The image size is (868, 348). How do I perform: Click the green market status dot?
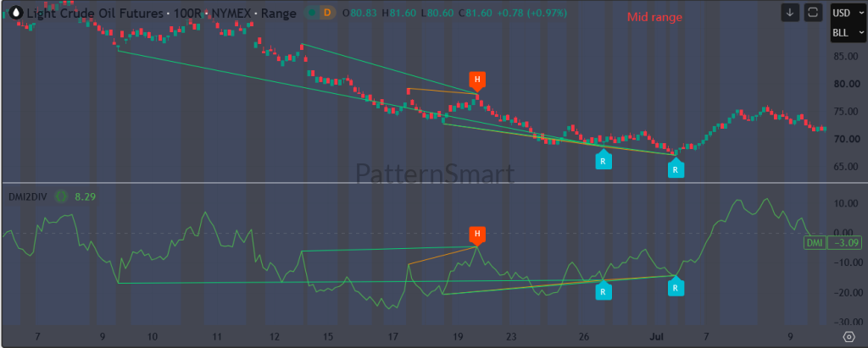[x=312, y=13]
